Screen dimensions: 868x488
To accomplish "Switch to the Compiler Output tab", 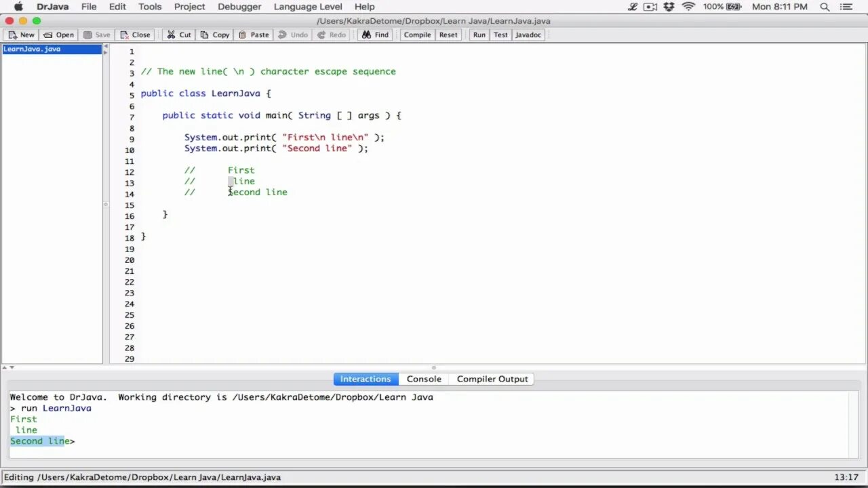I will [492, 379].
